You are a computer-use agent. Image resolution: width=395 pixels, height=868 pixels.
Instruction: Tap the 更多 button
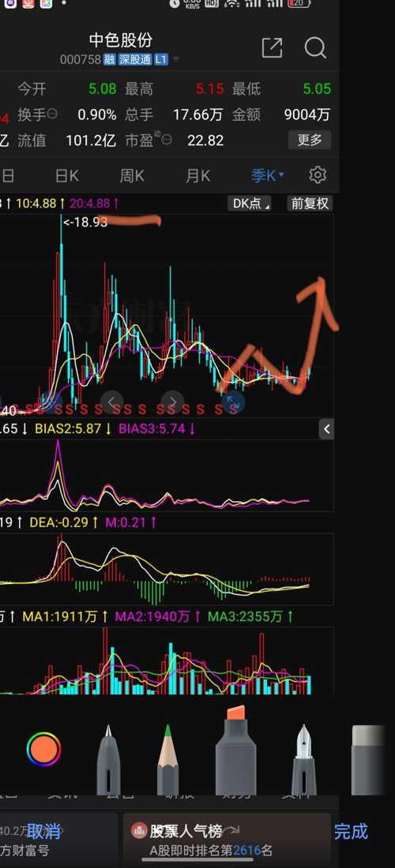[x=310, y=140]
